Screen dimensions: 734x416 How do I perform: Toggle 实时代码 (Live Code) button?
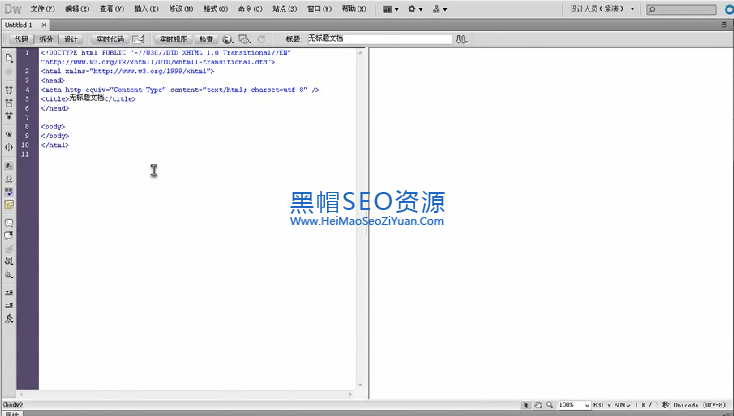[x=110, y=38]
